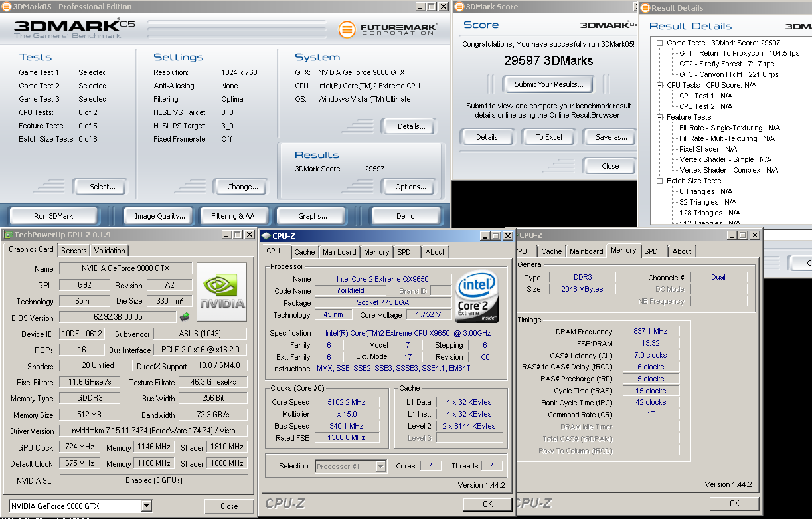Click Close button in GPU-Z

(x=229, y=506)
